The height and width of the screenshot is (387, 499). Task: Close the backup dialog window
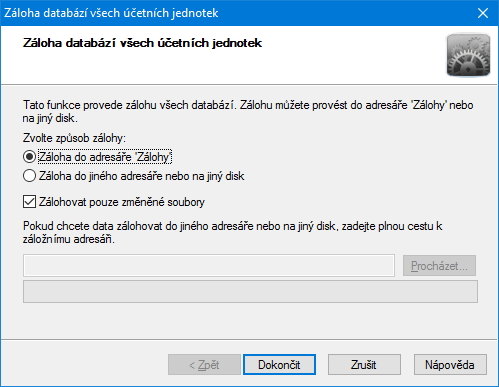[x=483, y=13]
